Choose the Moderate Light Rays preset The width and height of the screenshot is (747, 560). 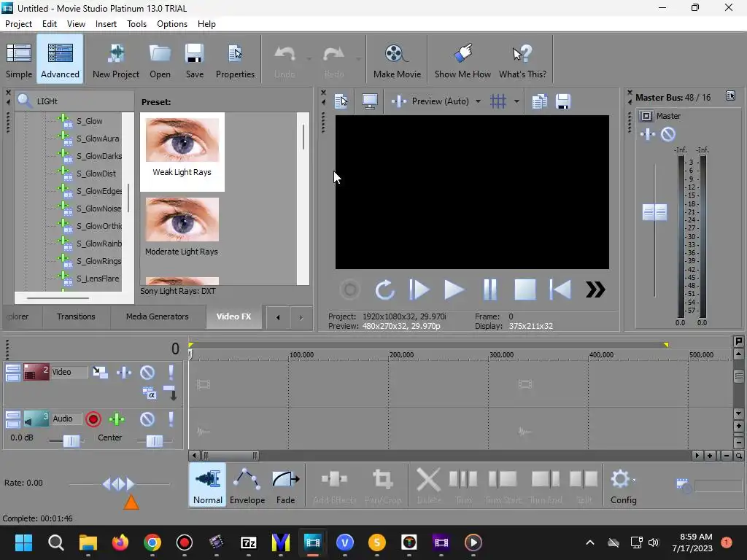tap(182, 227)
